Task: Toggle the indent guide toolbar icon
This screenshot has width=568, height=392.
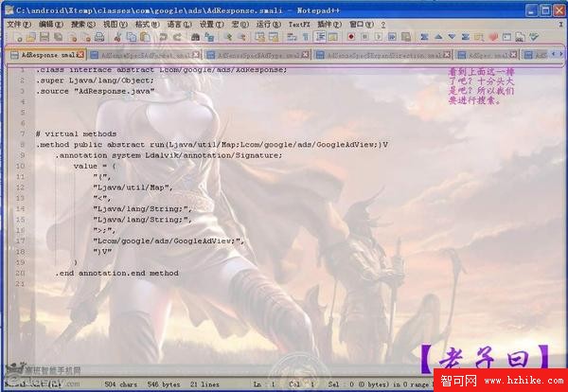Action: coord(319,37)
